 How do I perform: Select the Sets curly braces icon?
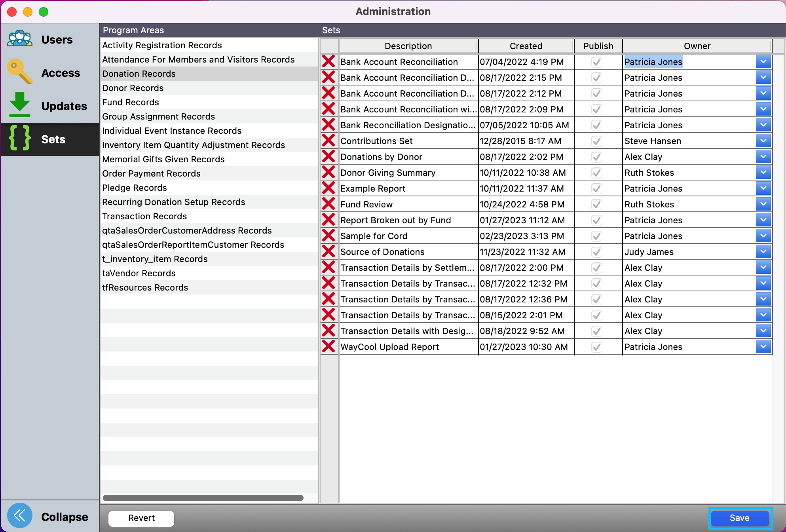coord(20,139)
